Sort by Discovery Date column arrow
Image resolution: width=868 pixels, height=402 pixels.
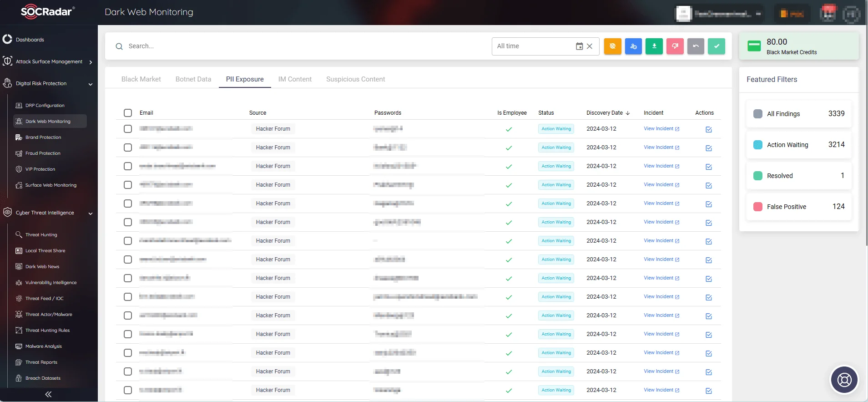628,113
